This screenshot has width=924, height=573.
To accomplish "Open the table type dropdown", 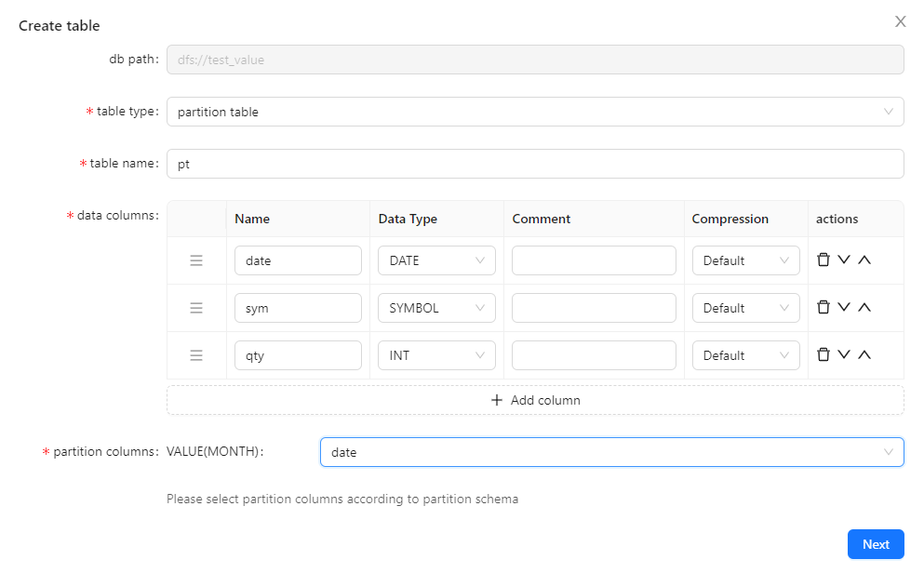I will click(x=535, y=112).
